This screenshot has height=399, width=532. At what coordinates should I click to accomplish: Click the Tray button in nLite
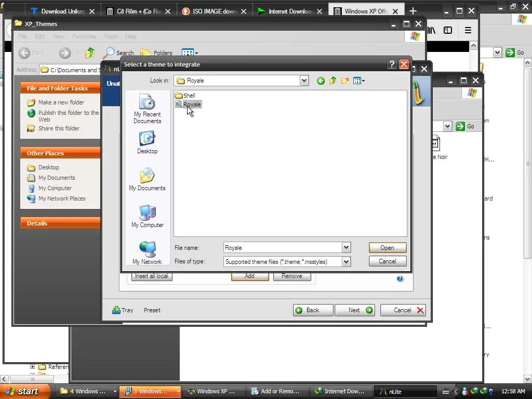(123, 310)
